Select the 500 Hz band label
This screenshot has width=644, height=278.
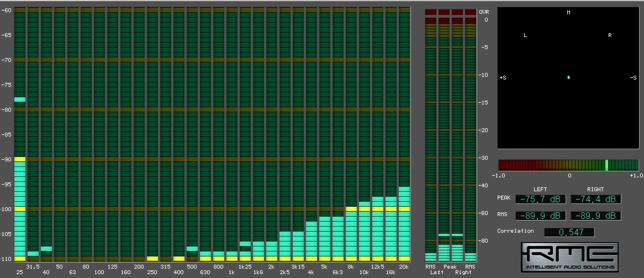[192, 267]
